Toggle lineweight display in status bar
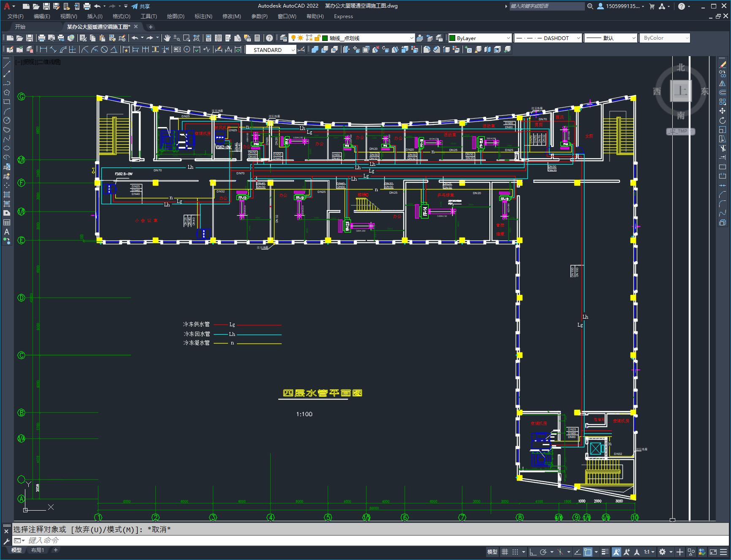 coord(605,552)
